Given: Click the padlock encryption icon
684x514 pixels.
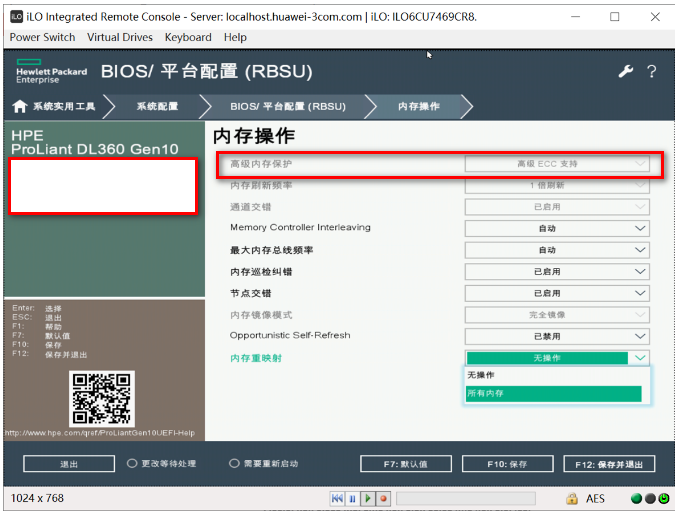Looking at the screenshot, I should (x=572, y=498).
